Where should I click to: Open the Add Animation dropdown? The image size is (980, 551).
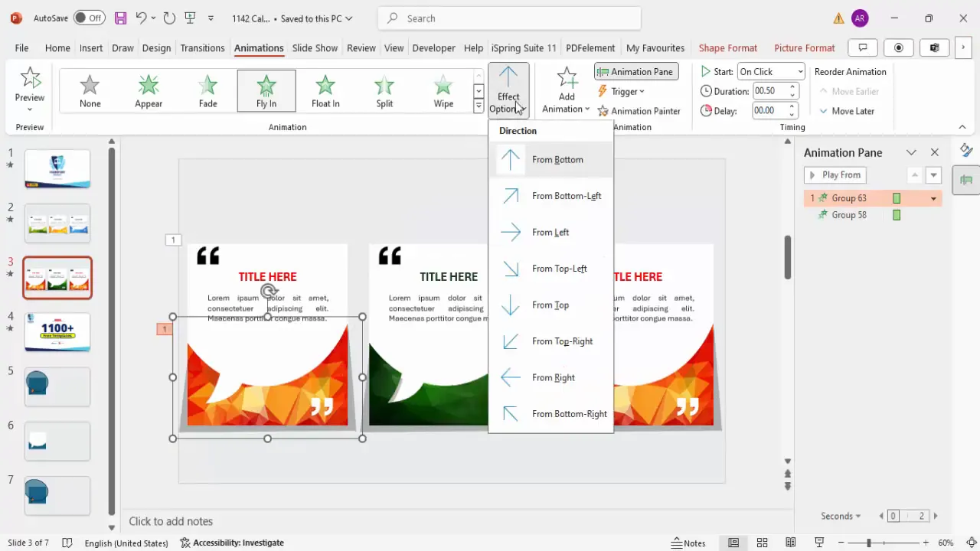click(x=567, y=90)
